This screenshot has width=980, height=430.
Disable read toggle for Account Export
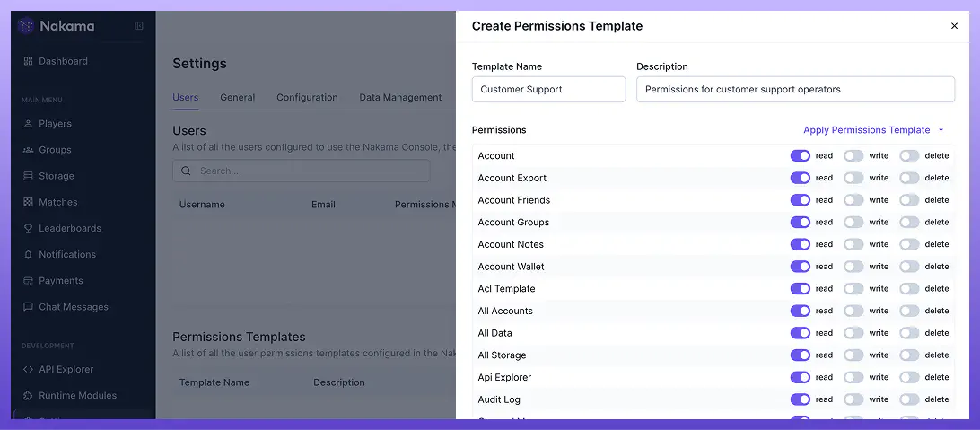(801, 178)
